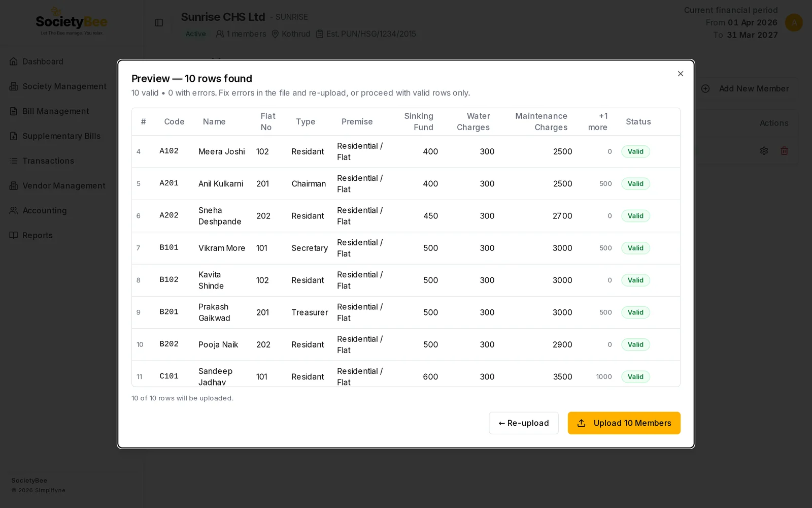Click the Transactions list icon
Screen dimensions: 812x508
coord(14,161)
